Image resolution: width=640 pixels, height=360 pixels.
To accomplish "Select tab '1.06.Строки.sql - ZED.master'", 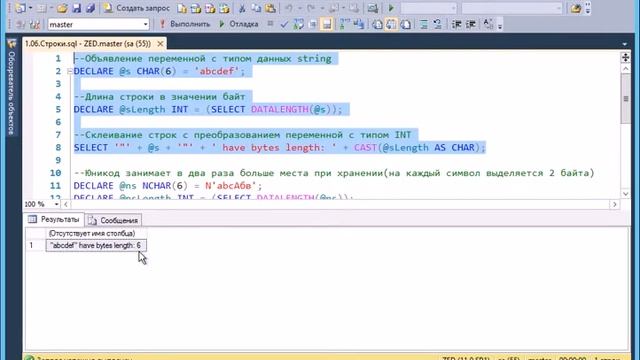I will tap(88, 44).
